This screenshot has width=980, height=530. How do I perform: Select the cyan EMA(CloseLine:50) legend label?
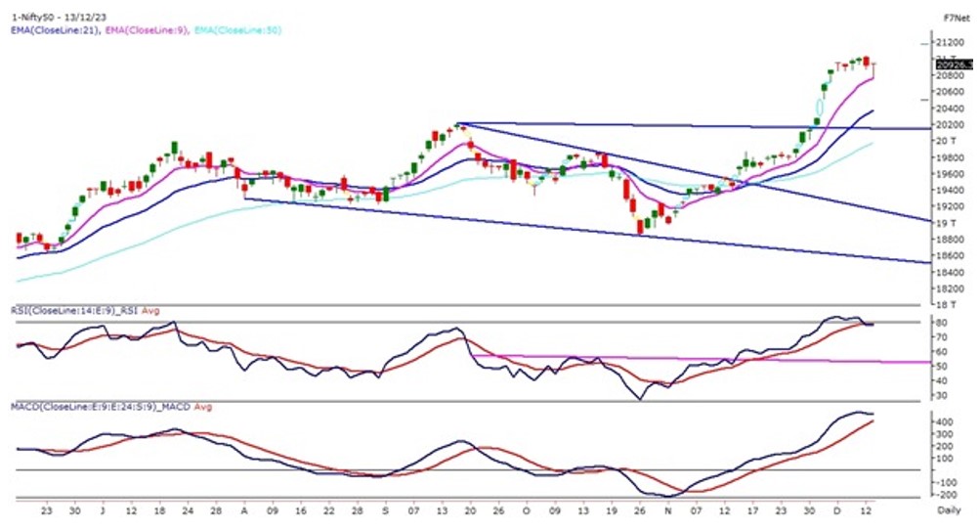click(x=238, y=30)
